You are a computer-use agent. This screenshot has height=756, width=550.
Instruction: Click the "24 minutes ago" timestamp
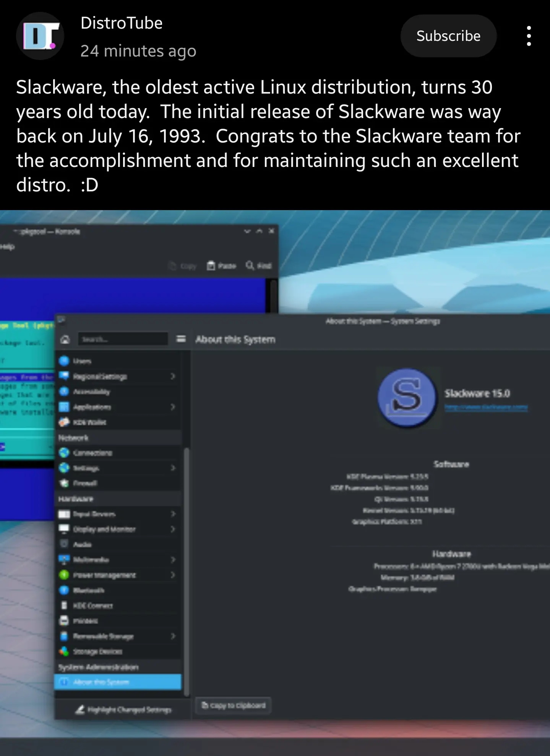[138, 51]
